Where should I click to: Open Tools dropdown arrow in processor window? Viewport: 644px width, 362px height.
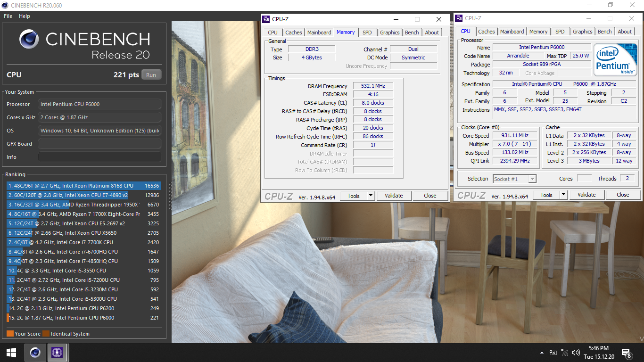tap(564, 195)
